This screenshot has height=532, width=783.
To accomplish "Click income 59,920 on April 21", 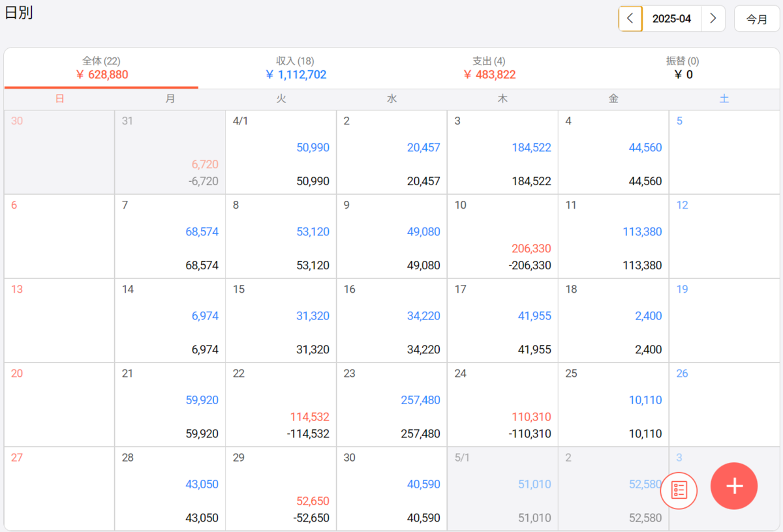I will pyautogui.click(x=202, y=400).
